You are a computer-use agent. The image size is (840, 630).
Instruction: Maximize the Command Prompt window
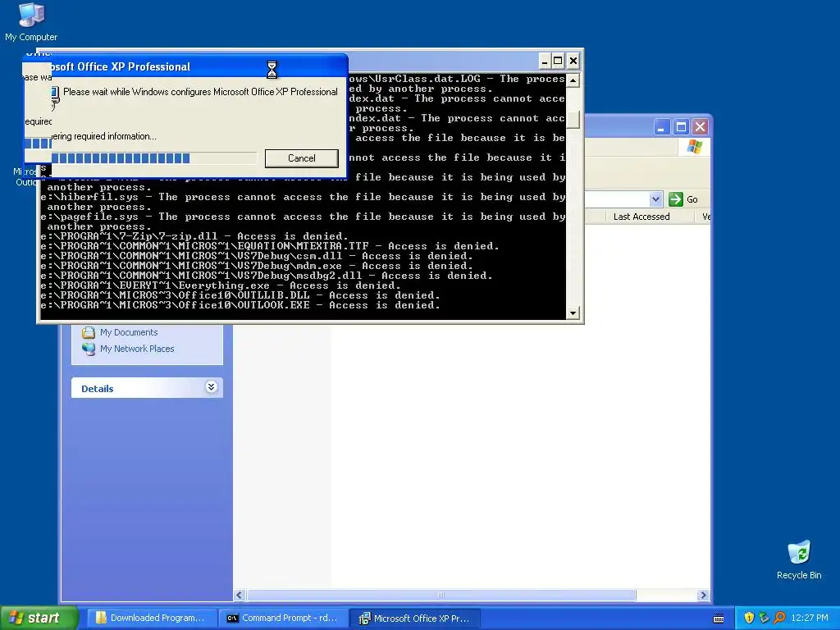558,61
